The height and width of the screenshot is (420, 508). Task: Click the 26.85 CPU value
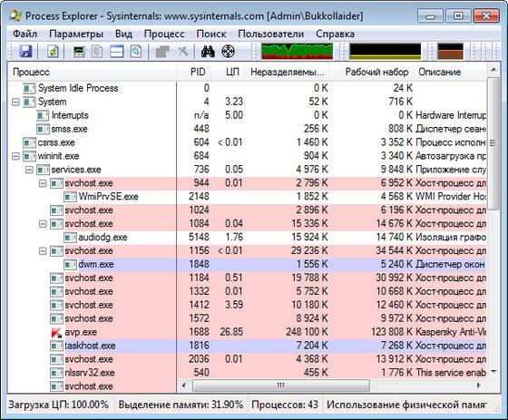point(231,332)
